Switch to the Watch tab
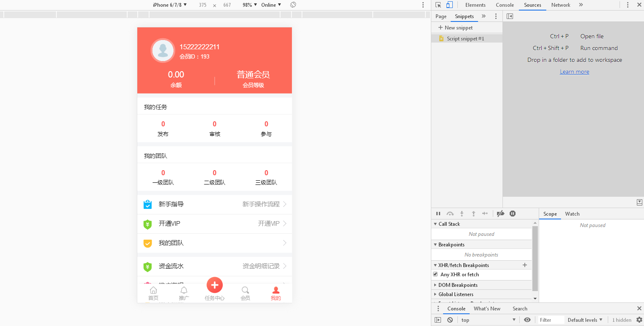The width and height of the screenshot is (644, 326). (x=572, y=214)
